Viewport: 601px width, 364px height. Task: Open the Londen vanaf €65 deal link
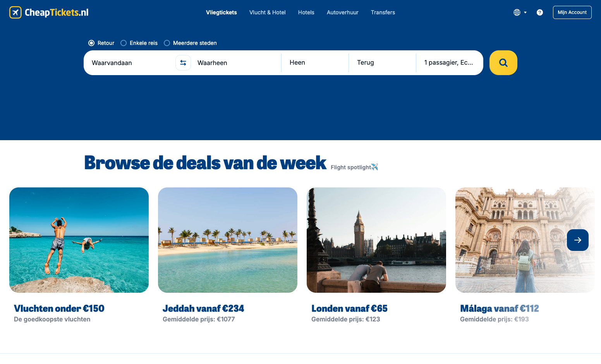349,309
